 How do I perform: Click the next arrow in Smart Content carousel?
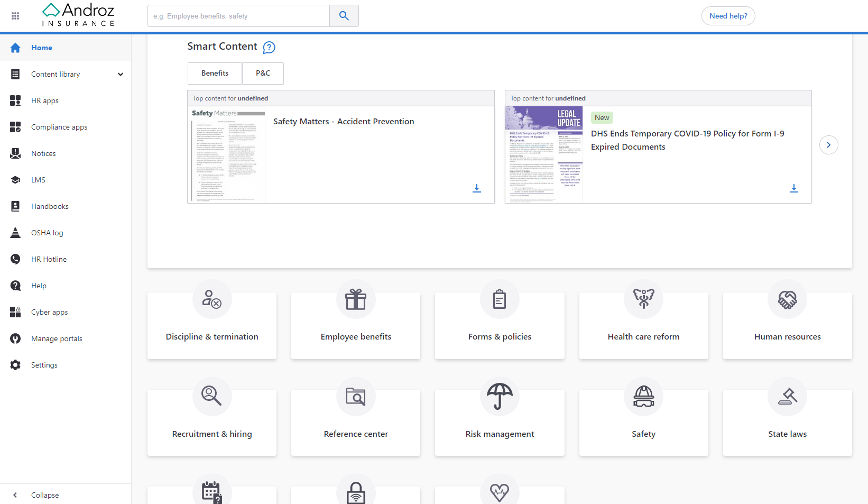(x=829, y=145)
